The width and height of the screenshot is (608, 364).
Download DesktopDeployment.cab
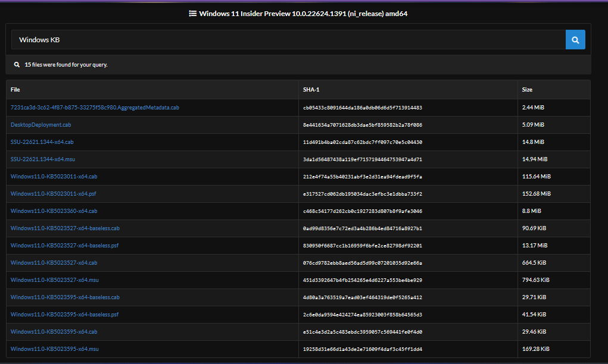40,125
